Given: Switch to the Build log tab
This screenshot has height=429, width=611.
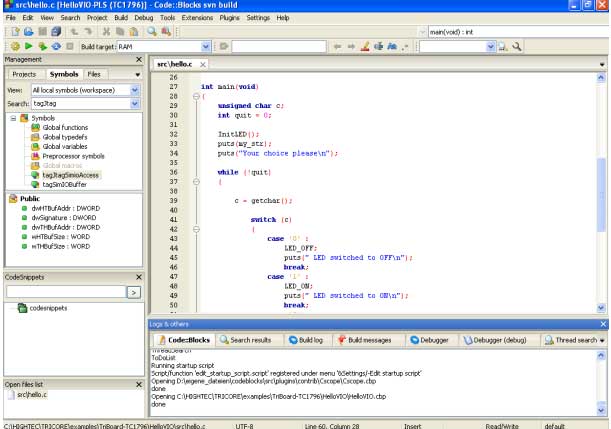Looking at the screenshot, I should click(306, 340).
